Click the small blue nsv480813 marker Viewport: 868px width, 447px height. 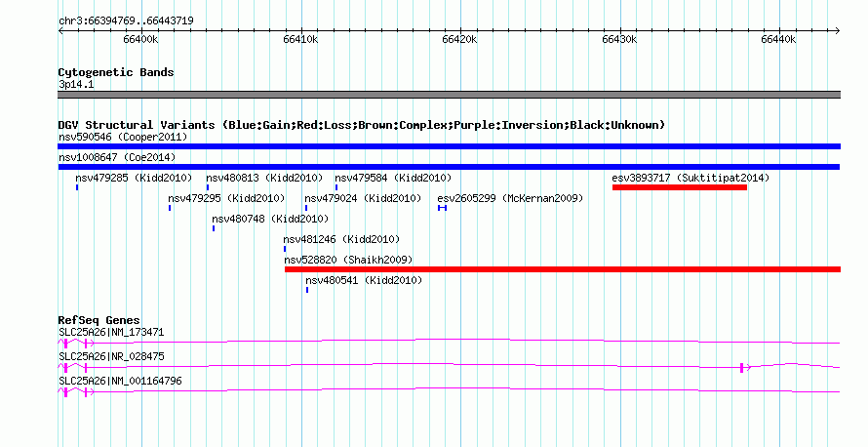[x=208, y=187]
